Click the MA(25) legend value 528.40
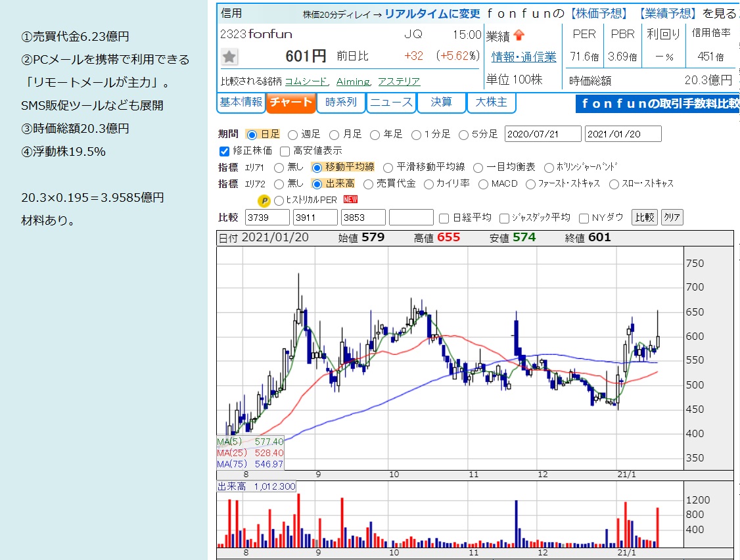This screenshot has width=740, height=560. point(269,454)
